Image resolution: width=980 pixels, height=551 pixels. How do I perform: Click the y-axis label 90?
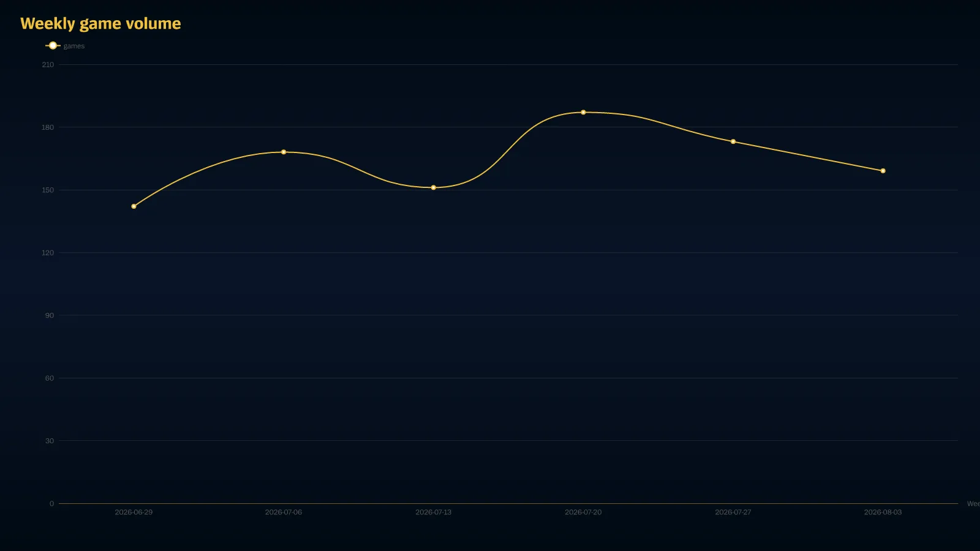(x=50, y=316)
